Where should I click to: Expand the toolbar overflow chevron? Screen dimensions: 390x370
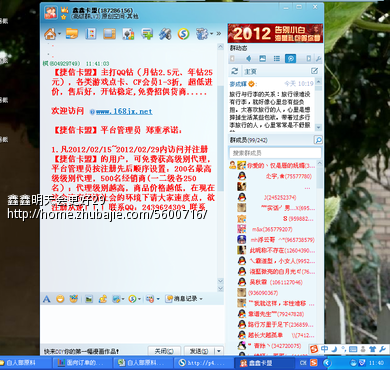219,34
